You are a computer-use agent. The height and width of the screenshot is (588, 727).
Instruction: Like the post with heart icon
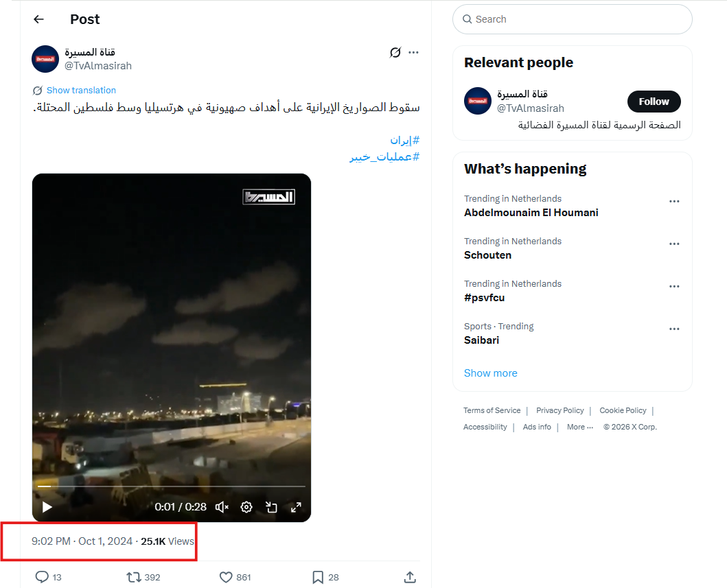(226, 577)
